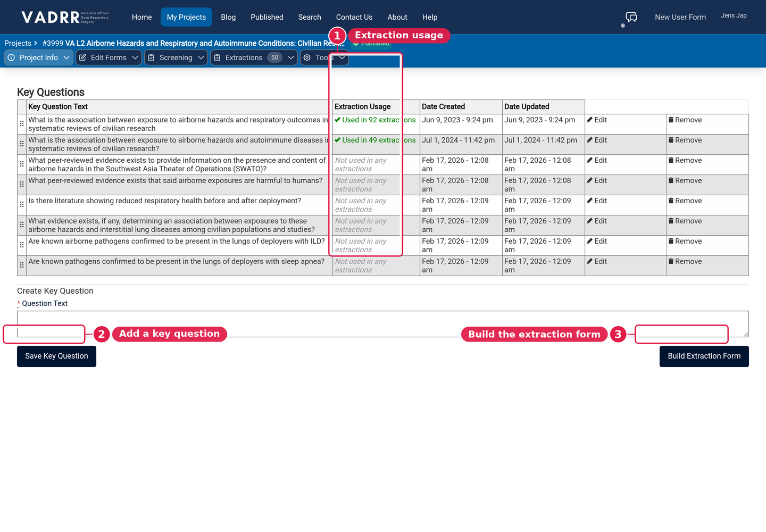Click drag handle for harmful to humans row
The height and width of the screenshot is (532, 766).
22,184
